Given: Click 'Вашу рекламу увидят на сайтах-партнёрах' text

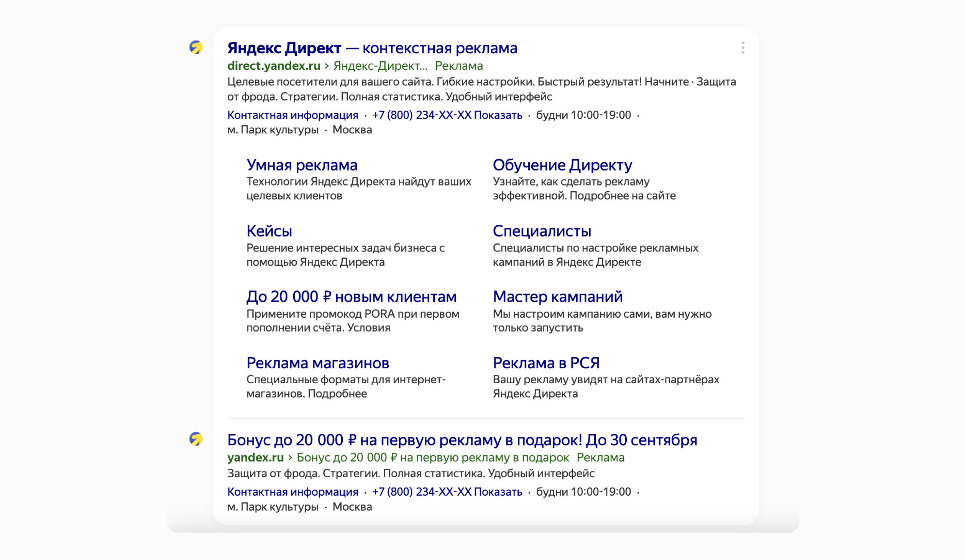Looking at the screenshot, I should 606,386.
